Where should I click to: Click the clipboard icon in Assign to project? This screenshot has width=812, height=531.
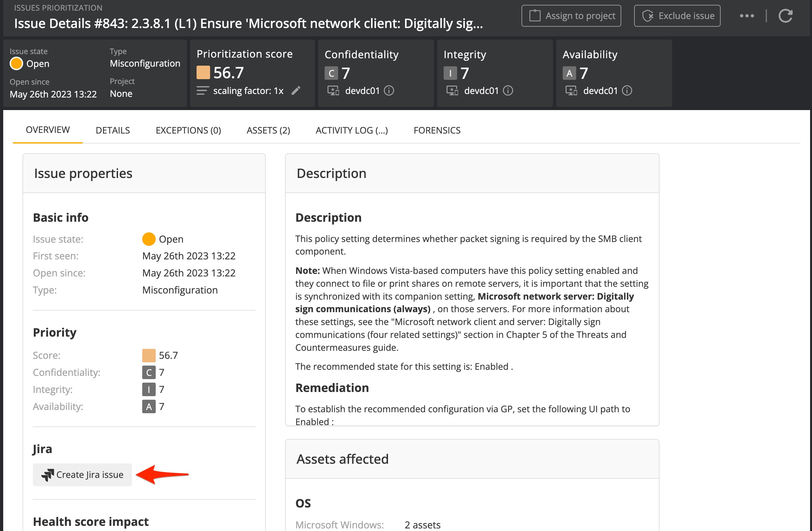(x=535, y=15)
